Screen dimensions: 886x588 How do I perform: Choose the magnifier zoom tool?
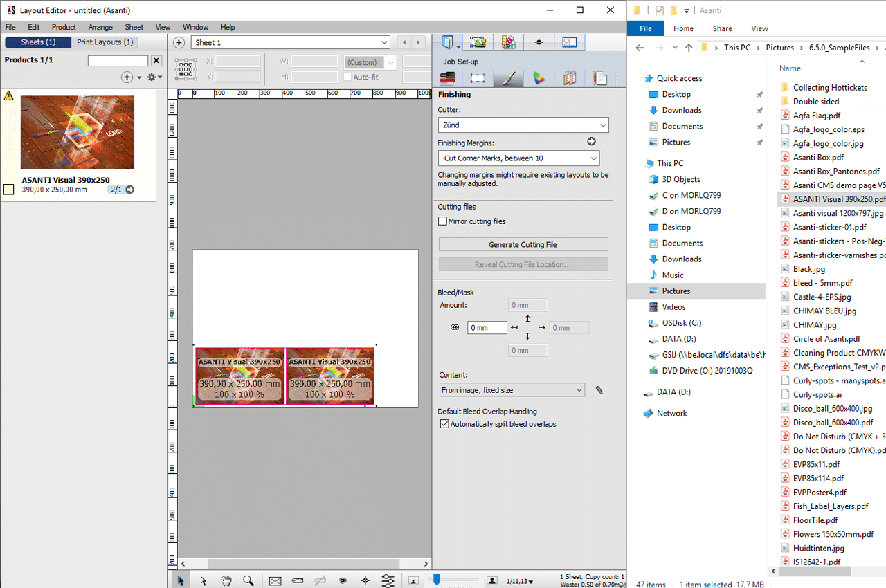pos(248,581)
